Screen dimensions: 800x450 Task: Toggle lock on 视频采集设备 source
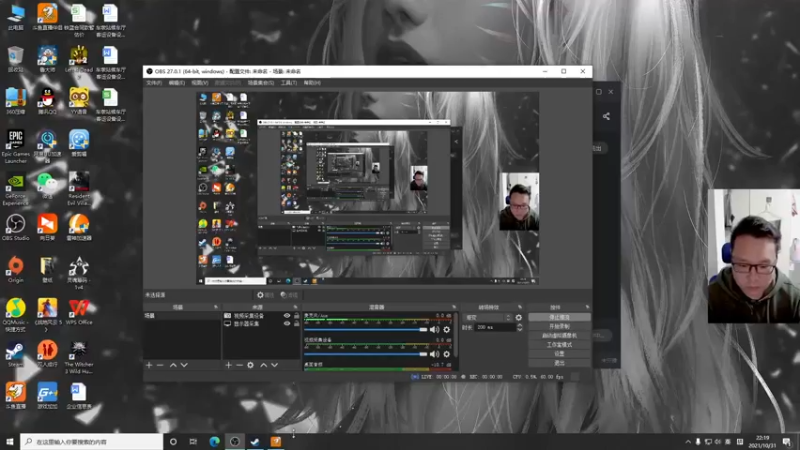[296, 316]
